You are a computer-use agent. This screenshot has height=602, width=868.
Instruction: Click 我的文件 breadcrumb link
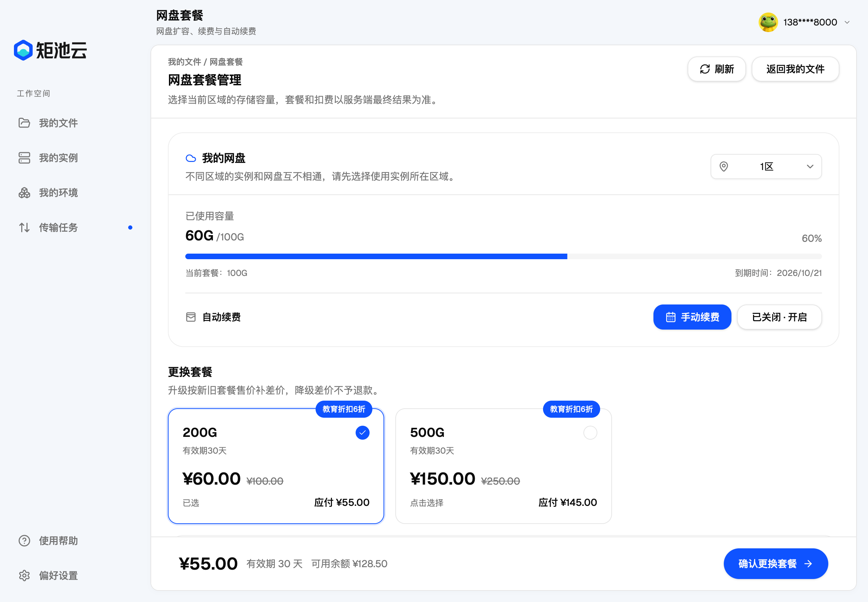184,62
